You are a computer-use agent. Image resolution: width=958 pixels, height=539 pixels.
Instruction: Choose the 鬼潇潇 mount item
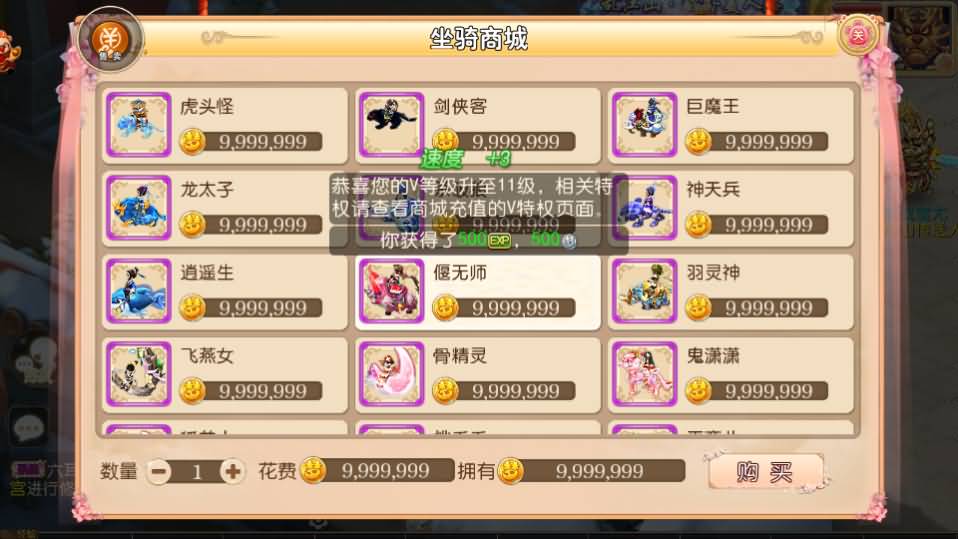click(731, 375)
